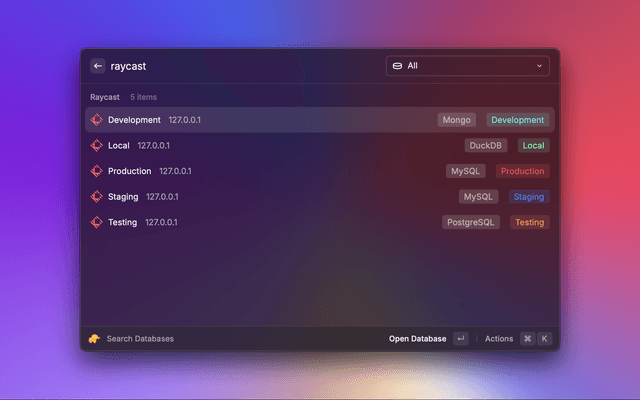Image resolution: width=640 pixels, height=400 pixels.
Task: Click the Enter key shortcut badge
Action: coord(460,339)
